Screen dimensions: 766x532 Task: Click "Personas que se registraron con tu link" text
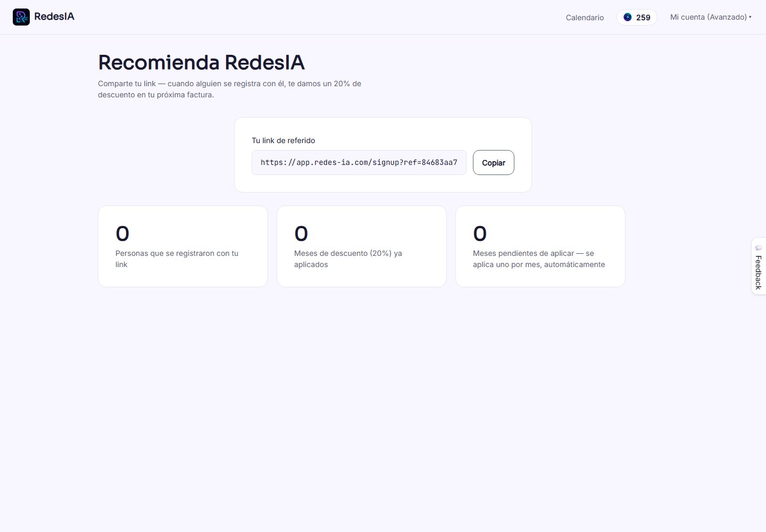(x=177, y=259)
